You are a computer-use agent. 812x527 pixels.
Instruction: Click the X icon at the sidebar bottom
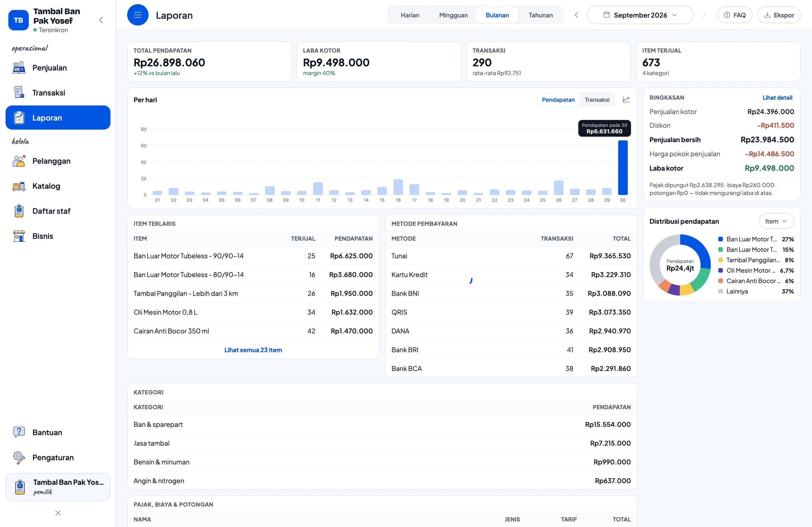(58, 513)
